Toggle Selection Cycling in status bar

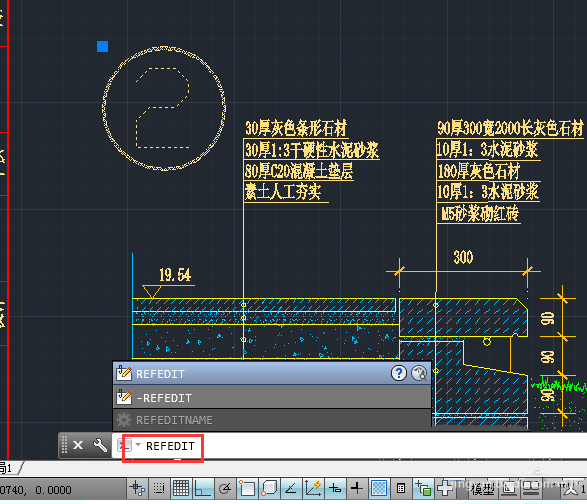click(x=423, y=488)
